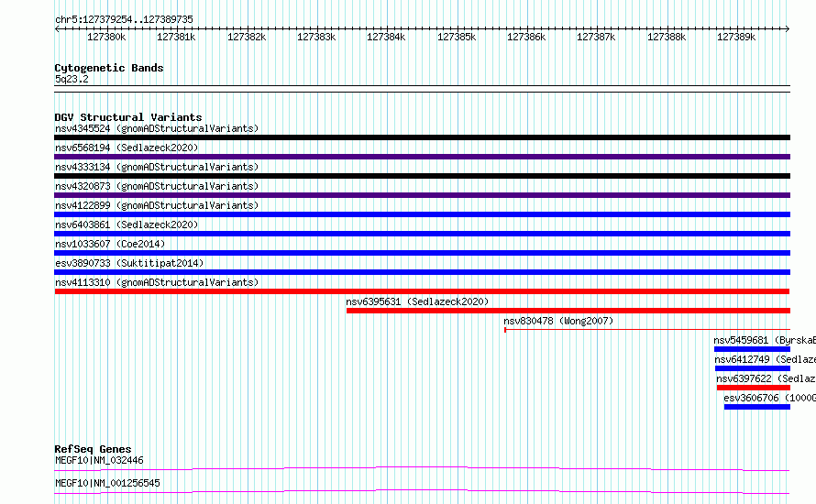
Task: Select the purple bar under nsv4320873
Action: click(x=422, y=195)
